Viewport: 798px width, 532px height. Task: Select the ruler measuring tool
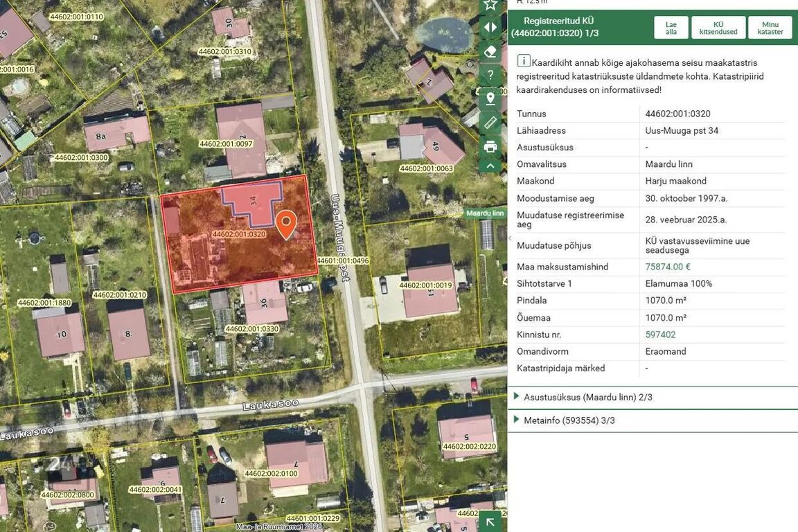pos(490,123)
